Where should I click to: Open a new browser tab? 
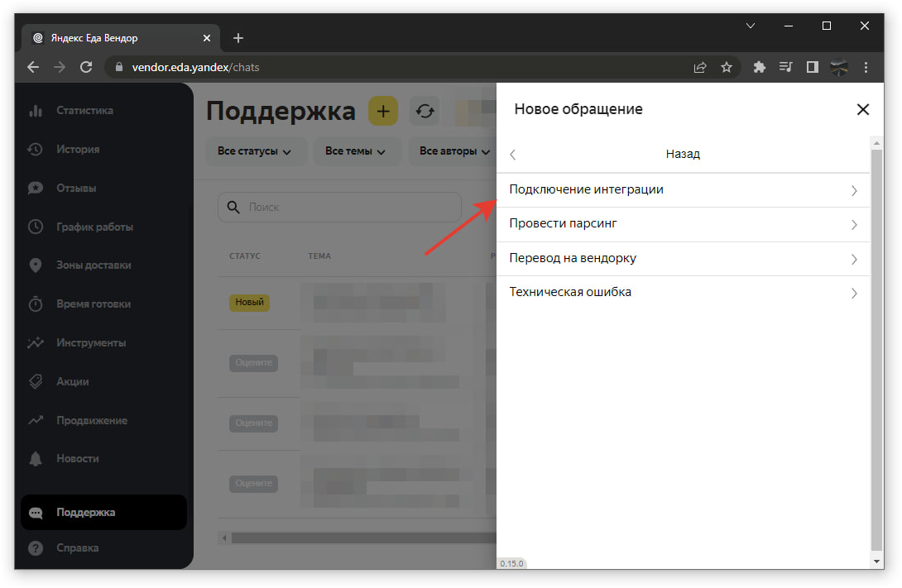pos(238,38)
